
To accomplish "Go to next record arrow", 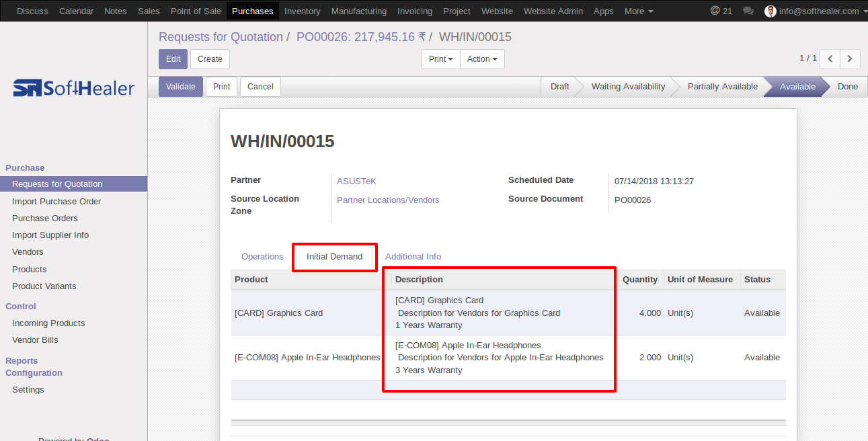I will tap(851, 59).
